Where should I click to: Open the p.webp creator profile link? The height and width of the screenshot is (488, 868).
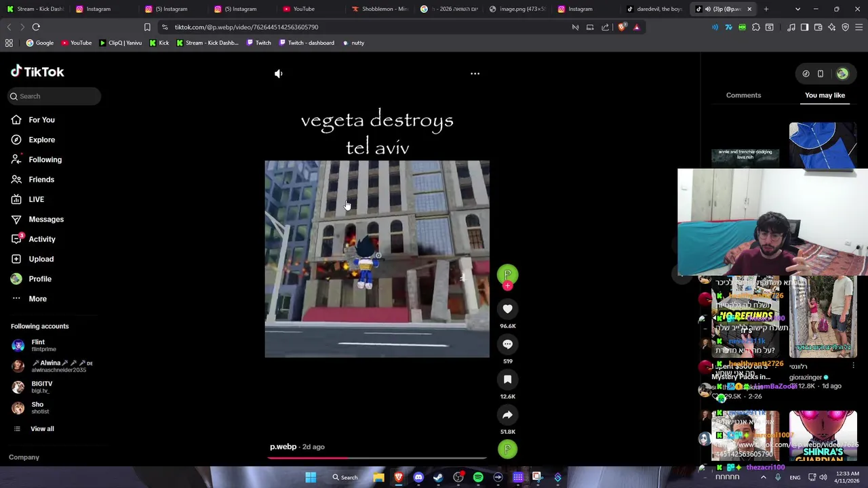pyautogui.click(x=283, y=447)
